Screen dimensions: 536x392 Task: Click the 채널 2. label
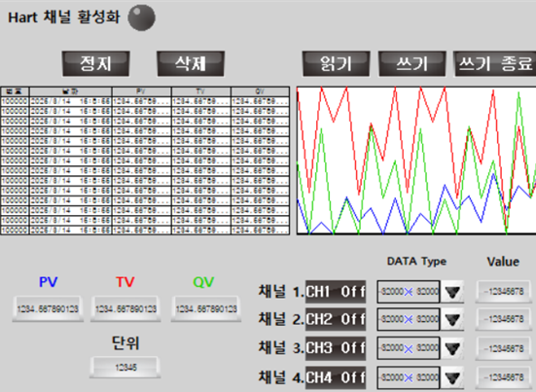[281, 319]
